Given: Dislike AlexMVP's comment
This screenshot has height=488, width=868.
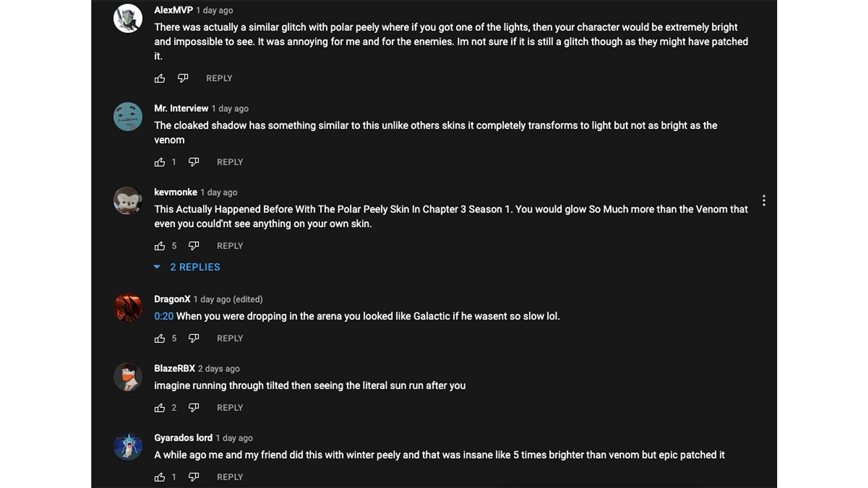Looking at the screenshot, I should (x=183, y=79).
